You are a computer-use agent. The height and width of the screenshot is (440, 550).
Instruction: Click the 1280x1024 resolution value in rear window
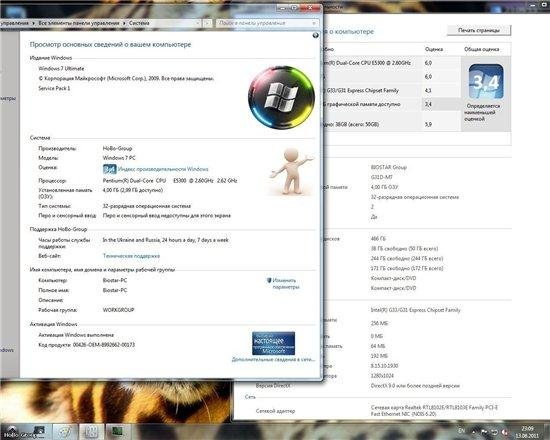[x=381, y=376]
